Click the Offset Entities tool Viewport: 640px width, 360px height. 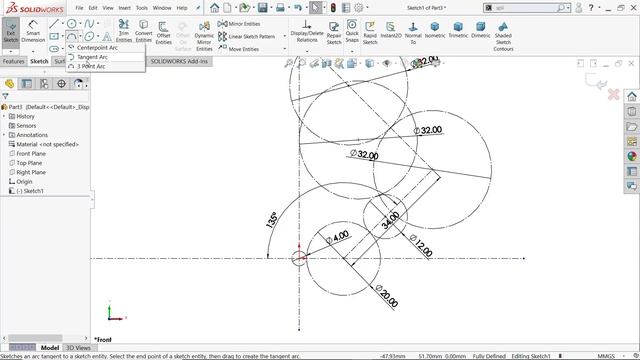pos(163,33)
